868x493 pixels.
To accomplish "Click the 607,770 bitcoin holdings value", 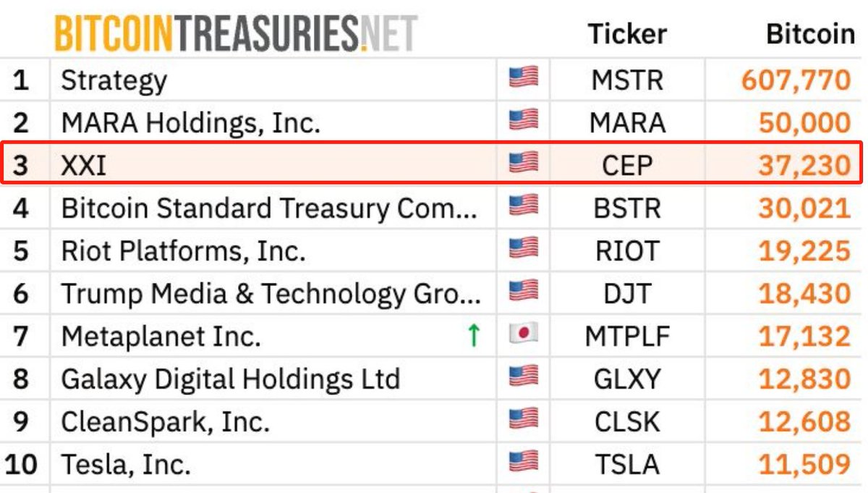I will click(796, 80).
